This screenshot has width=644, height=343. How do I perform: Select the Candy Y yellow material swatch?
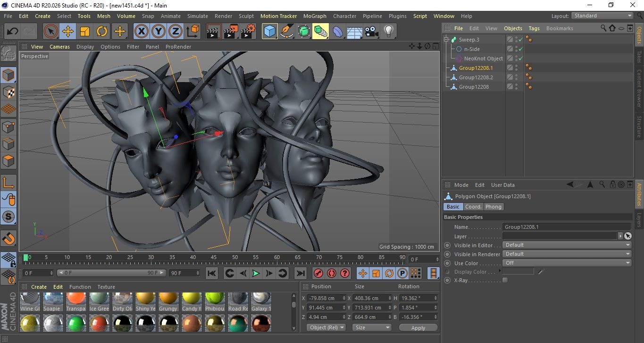(x=191, y=299)
